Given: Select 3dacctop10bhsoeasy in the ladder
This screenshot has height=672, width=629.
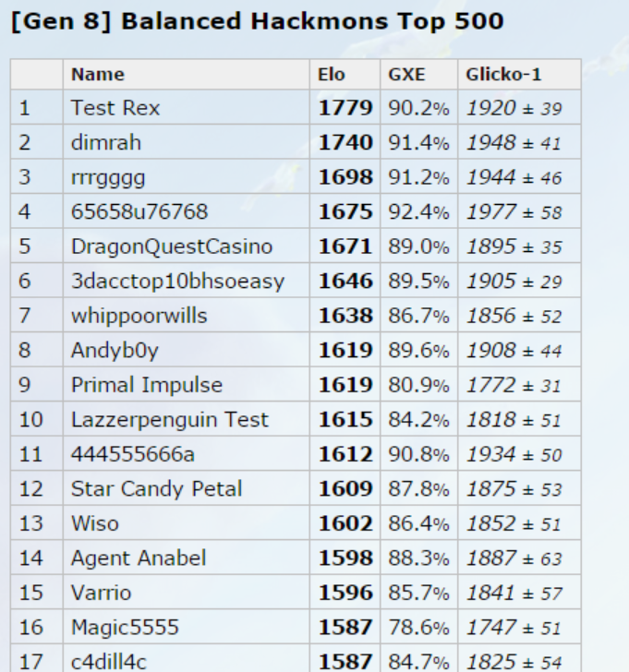Looking at the screenshot, I should (177, 282).
